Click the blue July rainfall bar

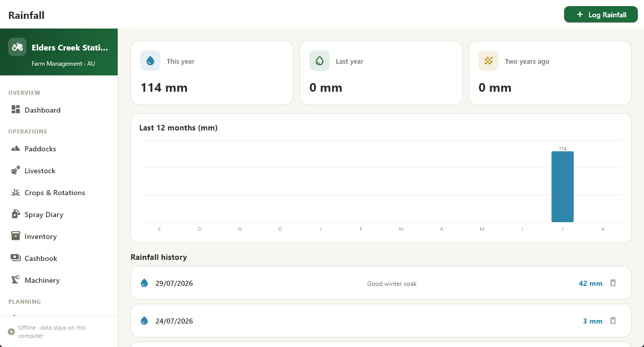point(562,186)
